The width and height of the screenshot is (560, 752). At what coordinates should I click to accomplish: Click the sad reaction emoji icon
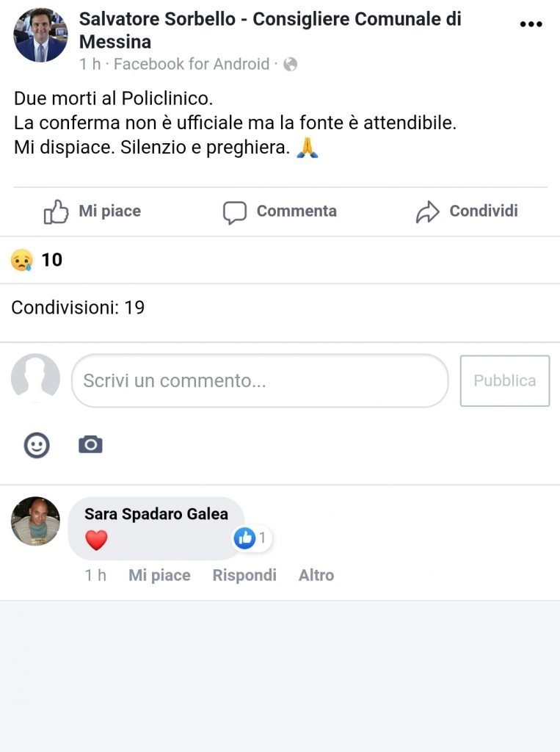point(22,260)
